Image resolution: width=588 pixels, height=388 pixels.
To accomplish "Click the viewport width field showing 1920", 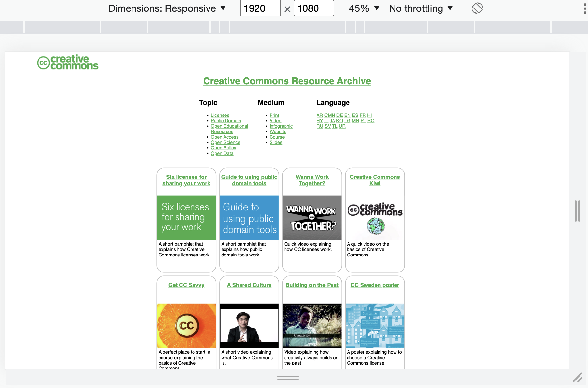I will (260, 8).
